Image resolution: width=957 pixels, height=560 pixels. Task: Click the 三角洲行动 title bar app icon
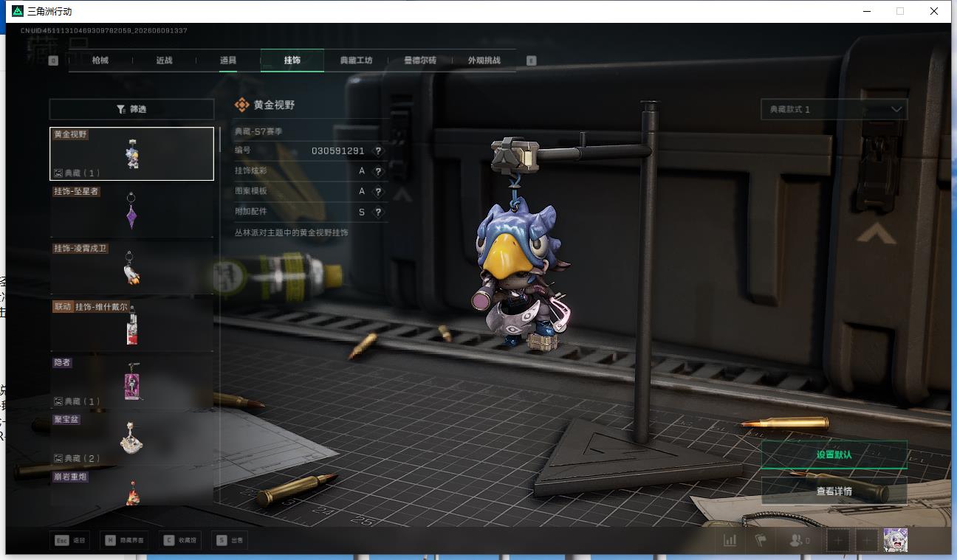click(18, 11)
